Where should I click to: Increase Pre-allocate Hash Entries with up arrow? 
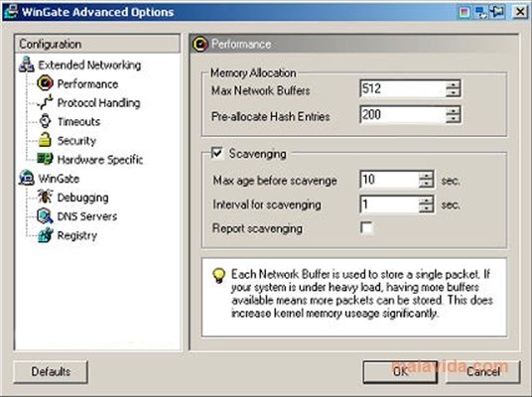pos(453,110)
